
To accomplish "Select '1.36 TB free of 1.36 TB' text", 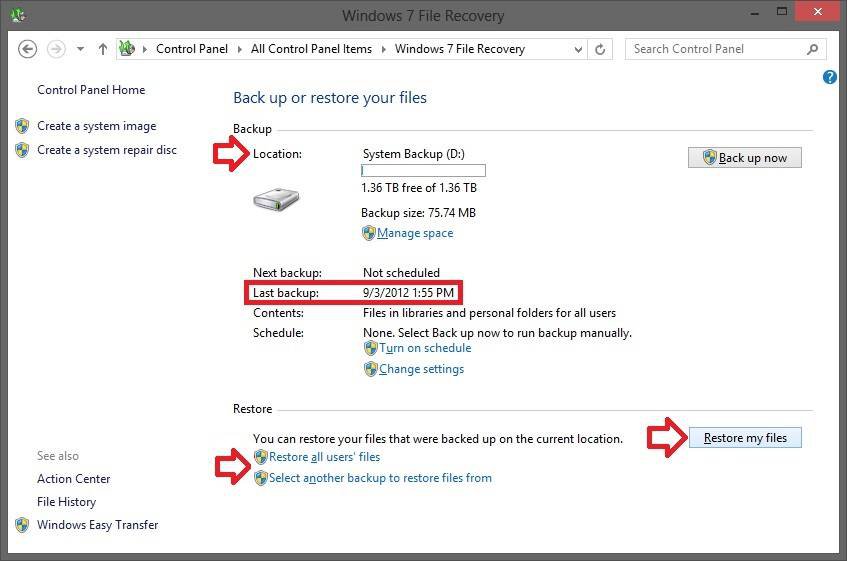I will point(419,188).
